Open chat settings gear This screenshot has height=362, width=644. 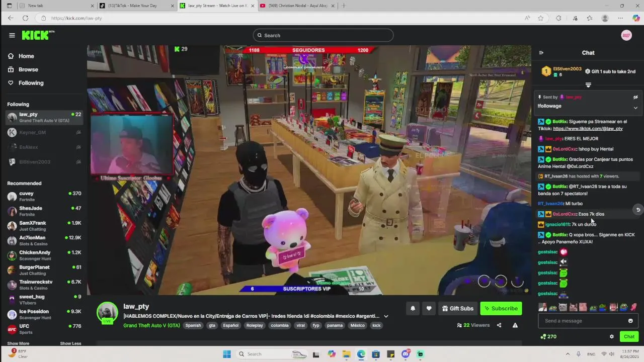pyautogui.click(x=612, y=337)
